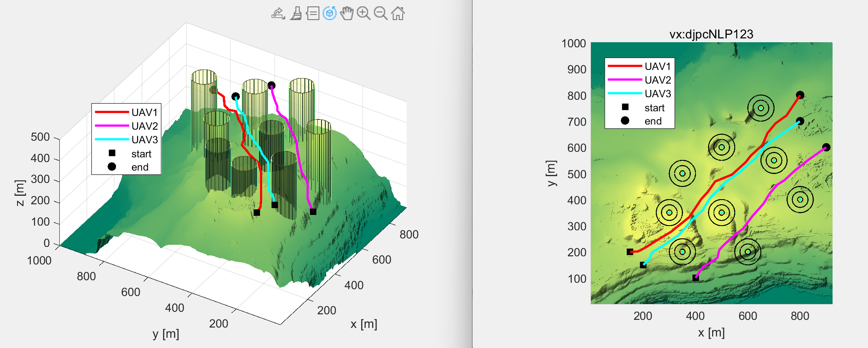The height and width of the screenshot is (348, 868).
Task: Click the z [m] axis label
Action: pos(20,193)
